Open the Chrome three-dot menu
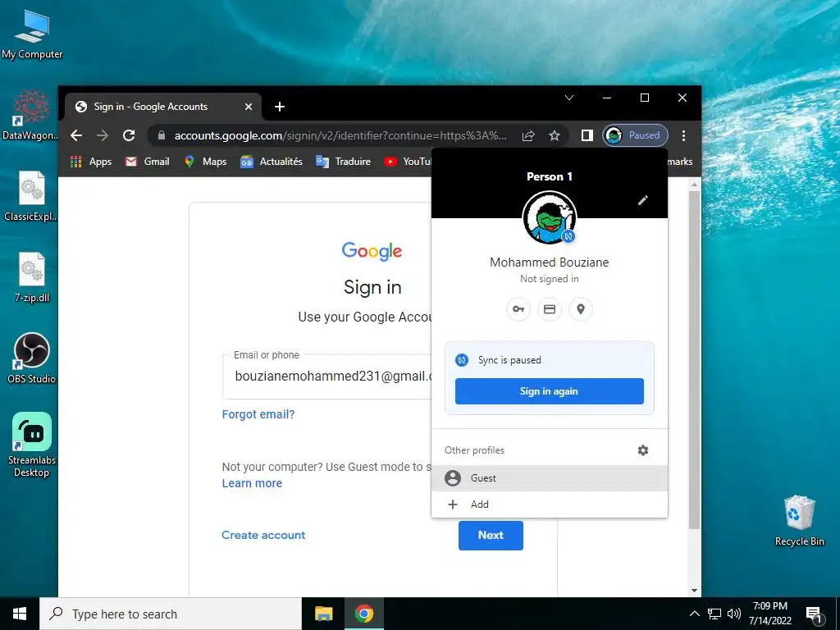Image resolution: width=840 pixels, height=630 pixels. 683,135
